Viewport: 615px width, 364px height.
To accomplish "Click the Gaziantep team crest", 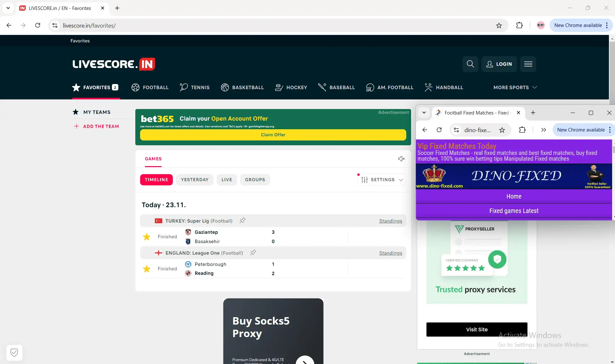I will pos(188,232).
